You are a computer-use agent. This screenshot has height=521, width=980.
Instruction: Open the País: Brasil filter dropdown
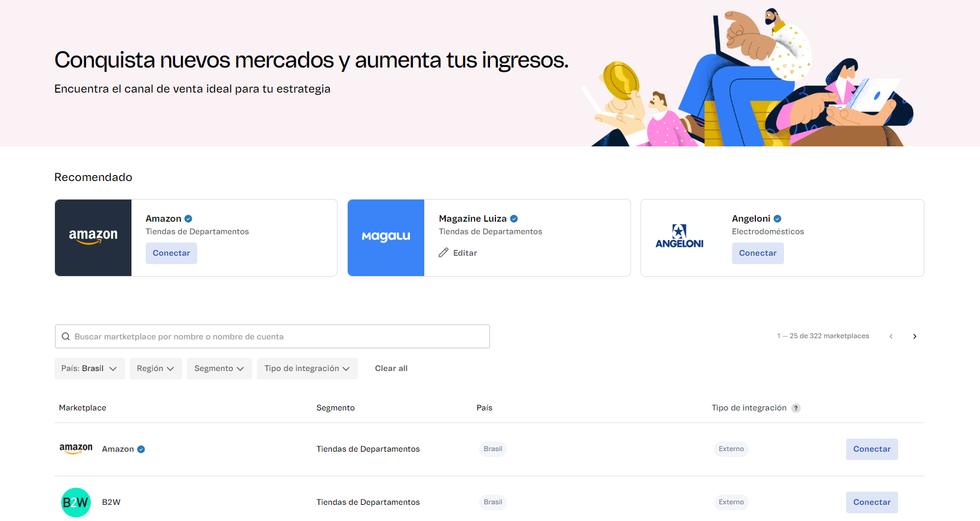90,369
